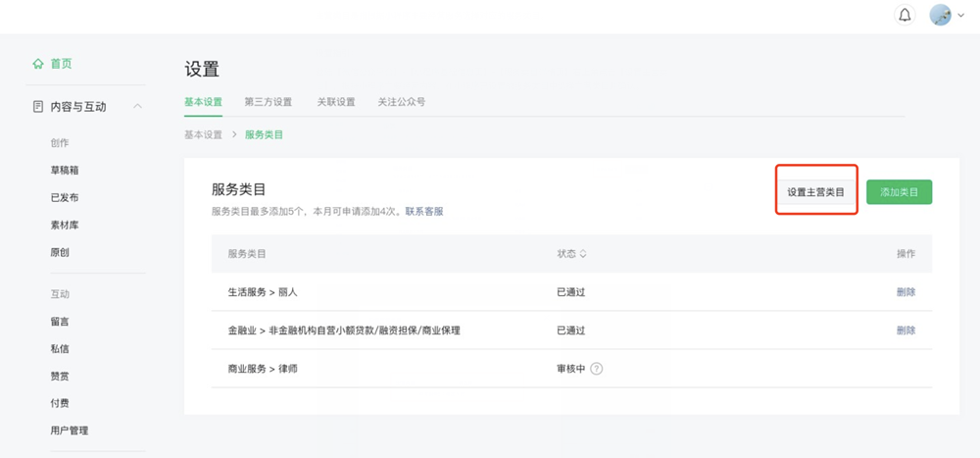
Task: Expand the account dropdown arrow
Action: point(960,17)
